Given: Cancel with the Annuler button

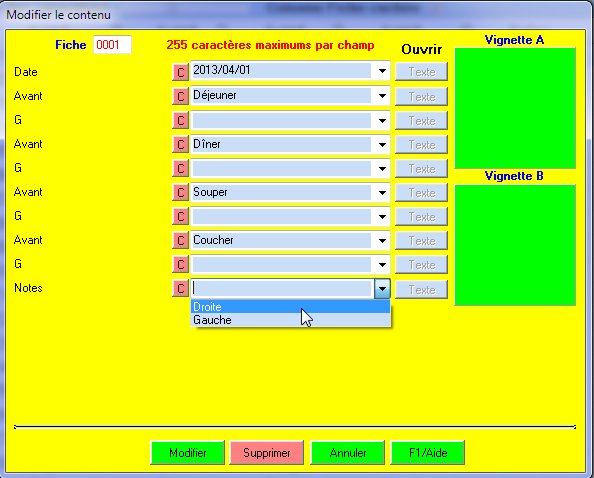Looking at the screenshot, I should [348, 453].
